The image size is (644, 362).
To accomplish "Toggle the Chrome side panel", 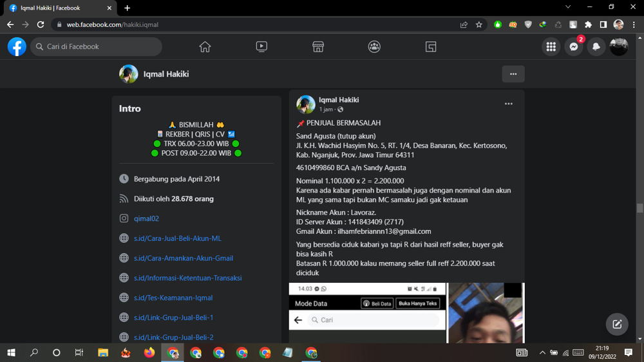I will click(603, 24).
